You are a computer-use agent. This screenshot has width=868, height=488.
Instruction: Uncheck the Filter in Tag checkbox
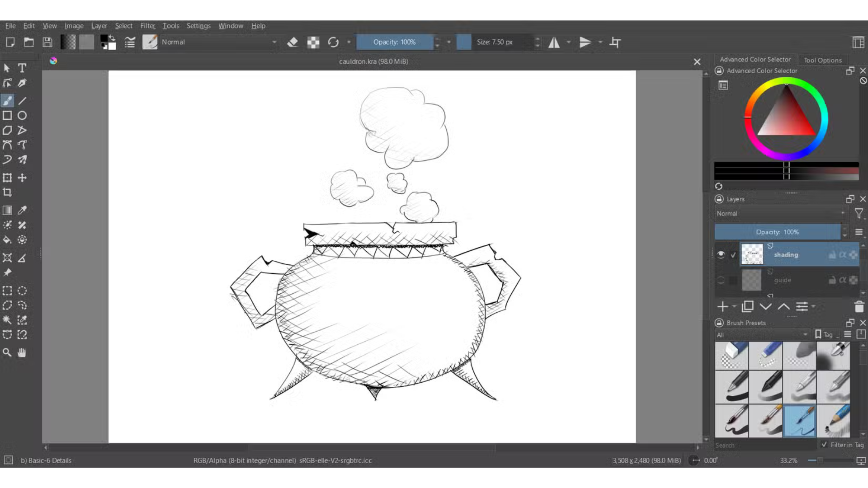tap(824, 445)
